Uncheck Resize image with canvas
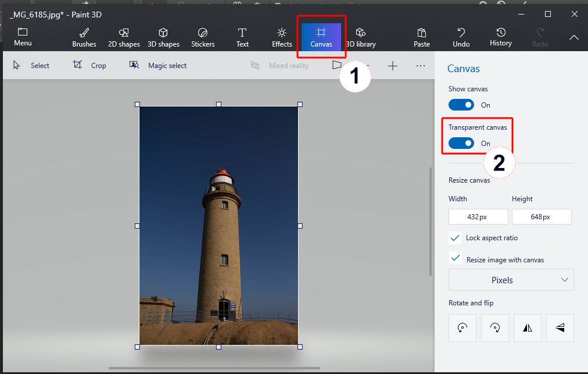The height and width of the screenshot is (374, 588). click(x=456, y=259)
